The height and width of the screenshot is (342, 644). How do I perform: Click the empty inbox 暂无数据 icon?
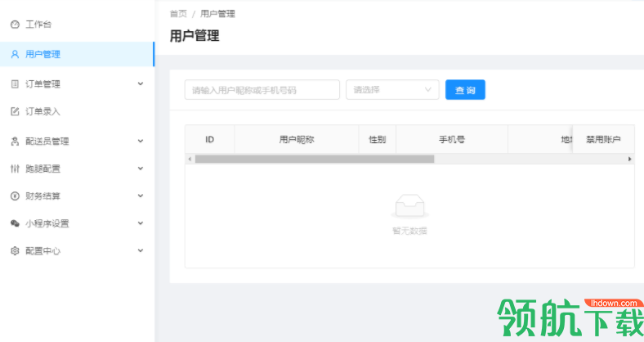410,206
